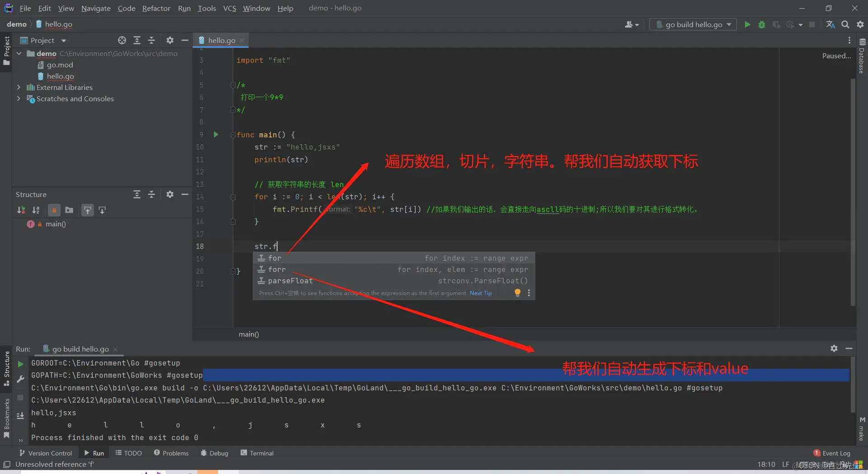Open completion popup more options

coord(529,293)
